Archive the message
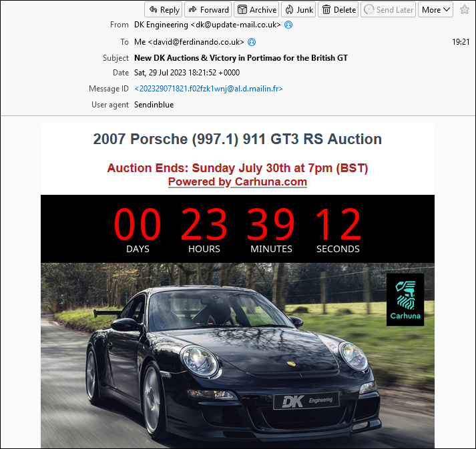 point(256,10)
